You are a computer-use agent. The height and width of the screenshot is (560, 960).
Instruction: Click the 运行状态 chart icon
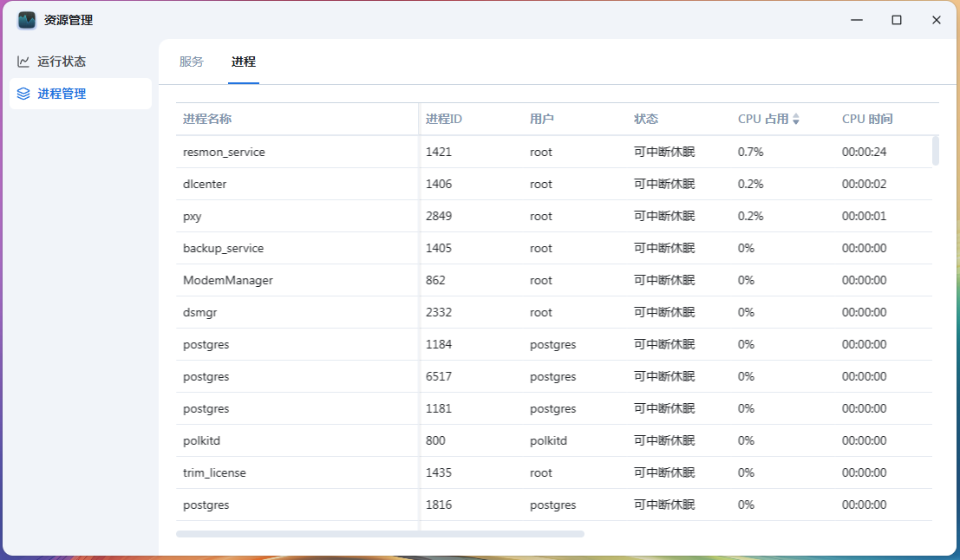point(23,62)
